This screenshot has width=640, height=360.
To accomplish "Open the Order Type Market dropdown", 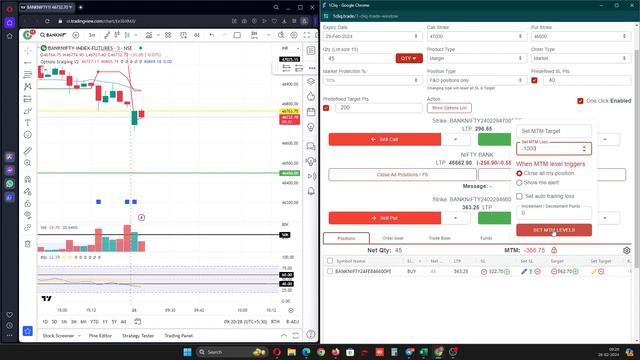I will (x=580, y=58).
